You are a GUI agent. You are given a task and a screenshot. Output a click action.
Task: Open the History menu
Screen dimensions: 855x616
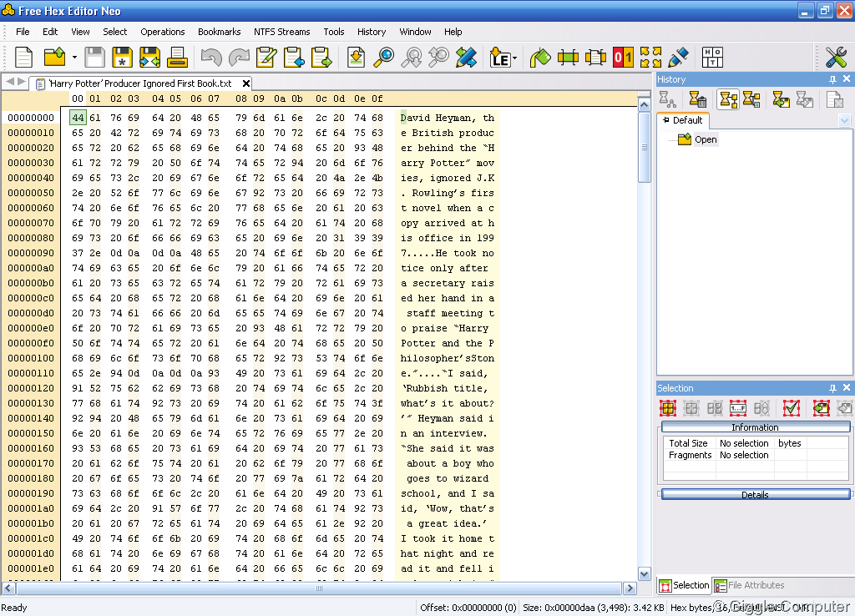click(372, 32)
